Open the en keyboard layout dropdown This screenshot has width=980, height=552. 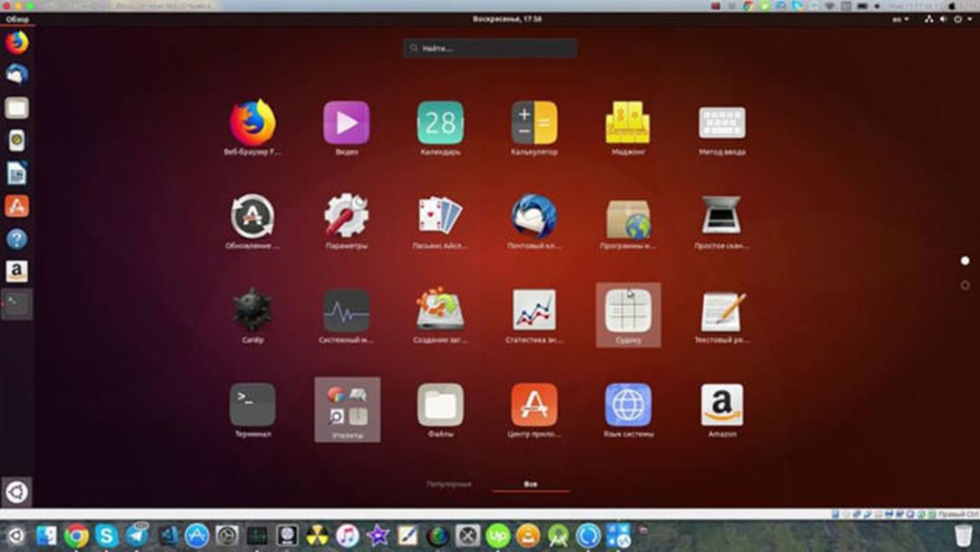point(901,19)
